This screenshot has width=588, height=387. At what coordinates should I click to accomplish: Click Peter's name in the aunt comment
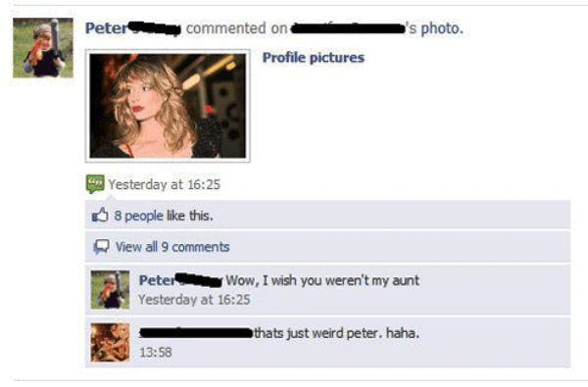(x=180, y=280)
